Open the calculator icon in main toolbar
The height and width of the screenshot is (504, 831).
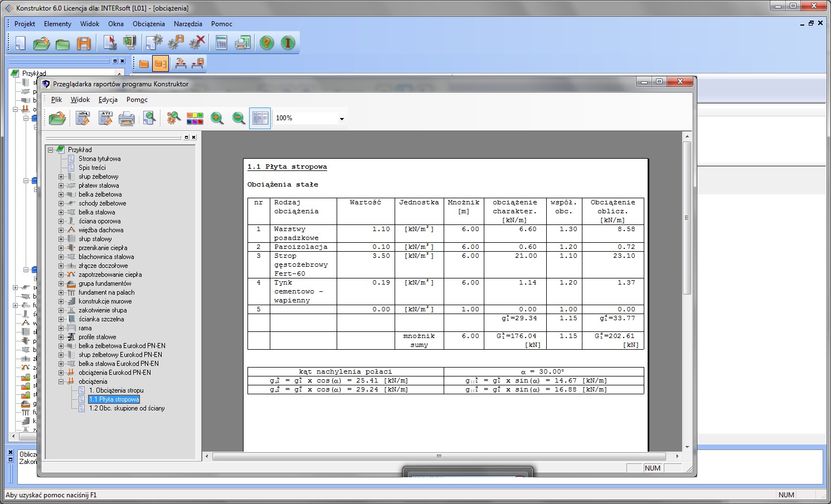221,43
